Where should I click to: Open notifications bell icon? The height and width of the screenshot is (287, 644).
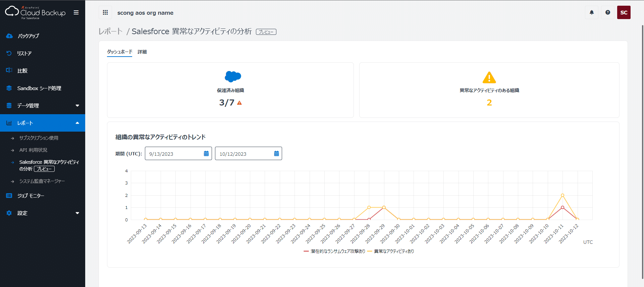click(x=592, y=12)
